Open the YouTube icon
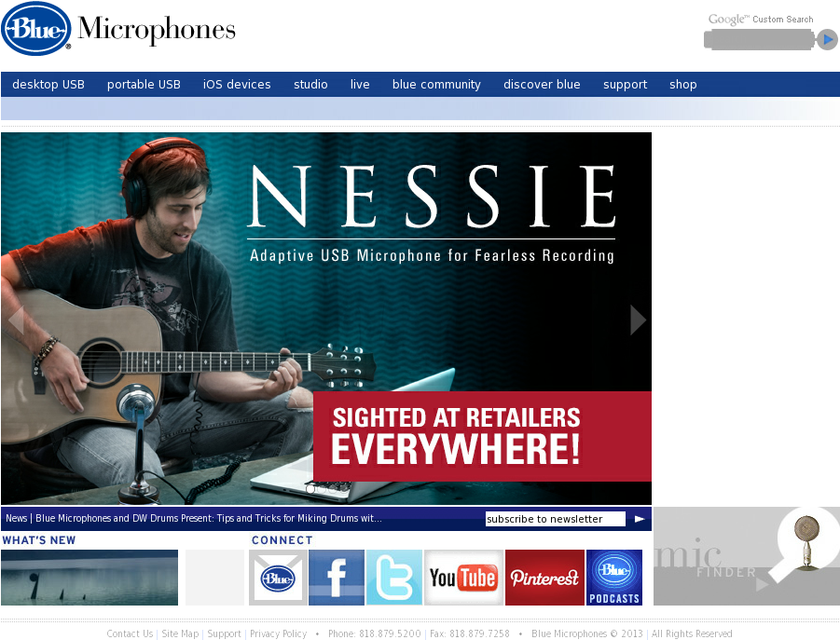This screenshot has height=640, width=840. (x=464, y=578)
